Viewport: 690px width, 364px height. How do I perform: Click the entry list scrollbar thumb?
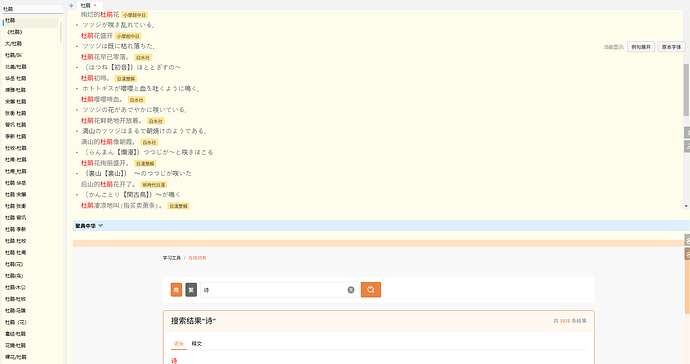(x=61, y=32)
